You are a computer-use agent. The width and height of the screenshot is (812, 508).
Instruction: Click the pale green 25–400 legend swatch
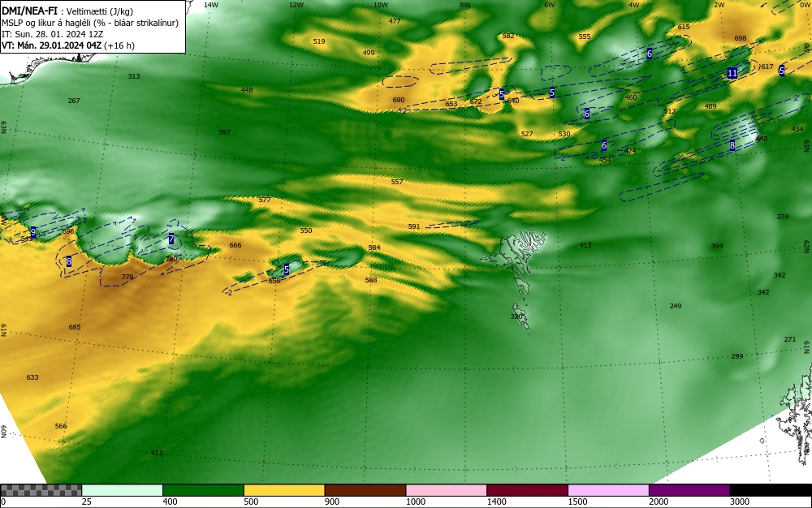click(x=123, y=490)
